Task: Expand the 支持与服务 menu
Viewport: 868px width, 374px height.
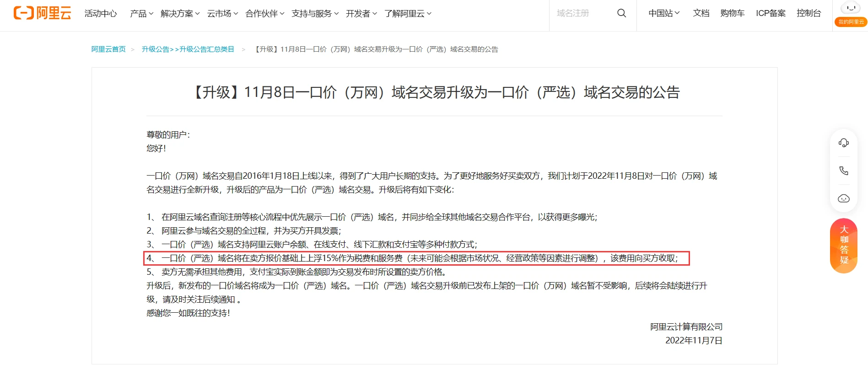Action: click(x=315, y=14)
